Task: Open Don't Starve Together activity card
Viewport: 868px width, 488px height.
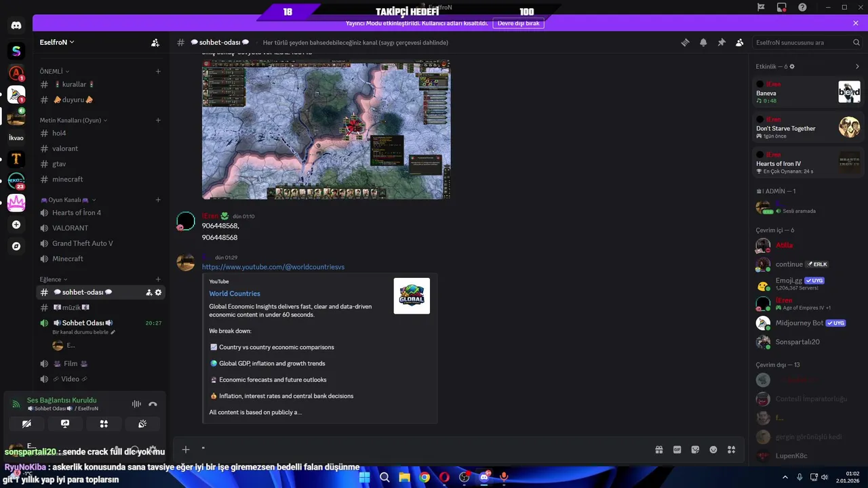Action: point(808,127)
